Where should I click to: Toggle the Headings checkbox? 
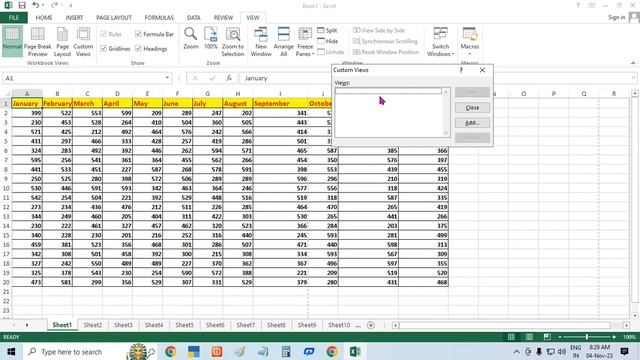pyautogui.click(x=151, y=49)
